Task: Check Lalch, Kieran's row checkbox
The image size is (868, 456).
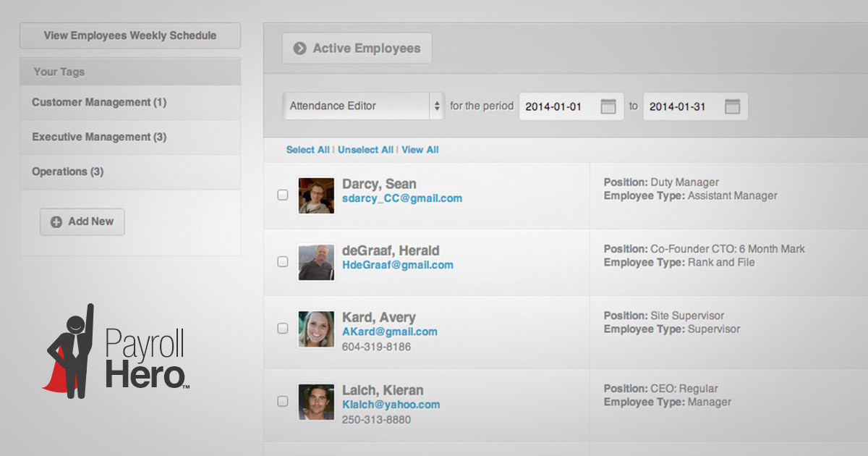Action: point(282,400)
